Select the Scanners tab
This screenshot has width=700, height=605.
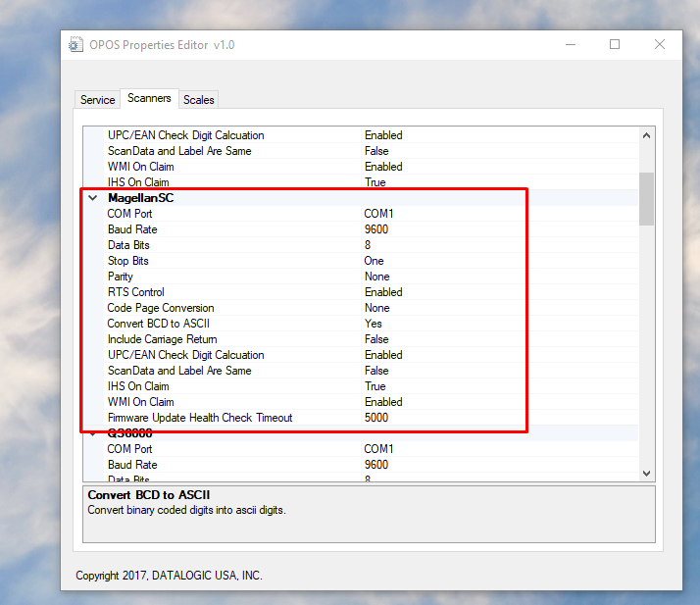tap(149, 98)
